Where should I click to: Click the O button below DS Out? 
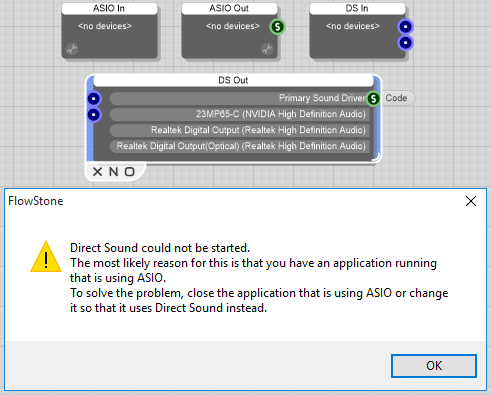[130, 172]
